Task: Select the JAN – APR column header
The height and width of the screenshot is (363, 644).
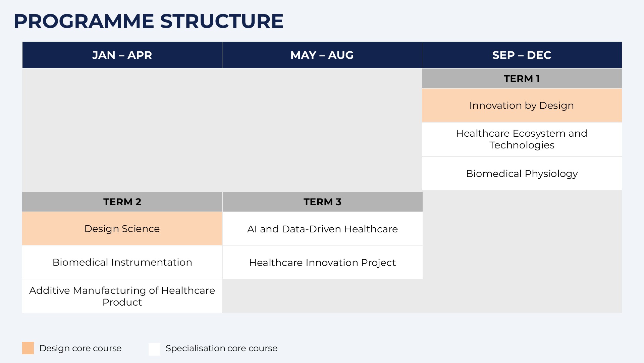Action: 122,55
